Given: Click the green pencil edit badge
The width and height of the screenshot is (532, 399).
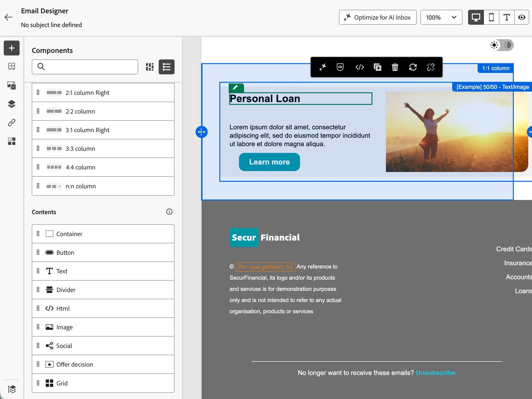Looking at the screenshot, I should 236,88.
